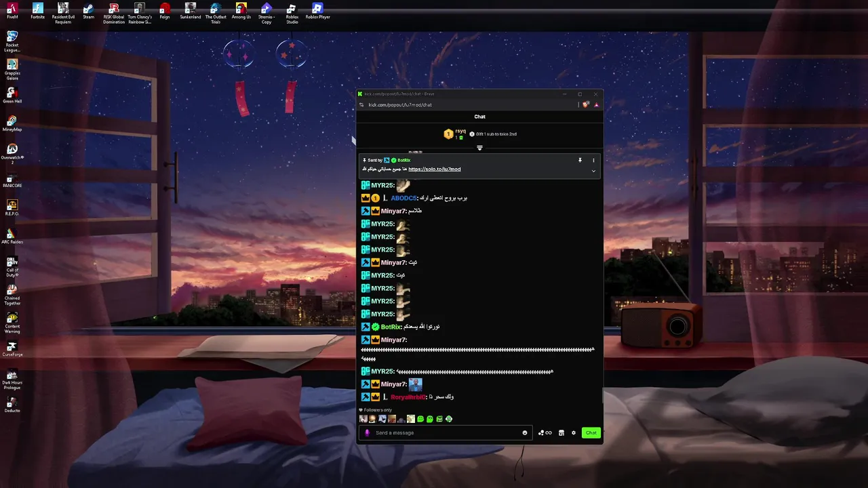Open the Overwatch 2 desktop shortcut
The image size is (868, 488).
(12, 154)
